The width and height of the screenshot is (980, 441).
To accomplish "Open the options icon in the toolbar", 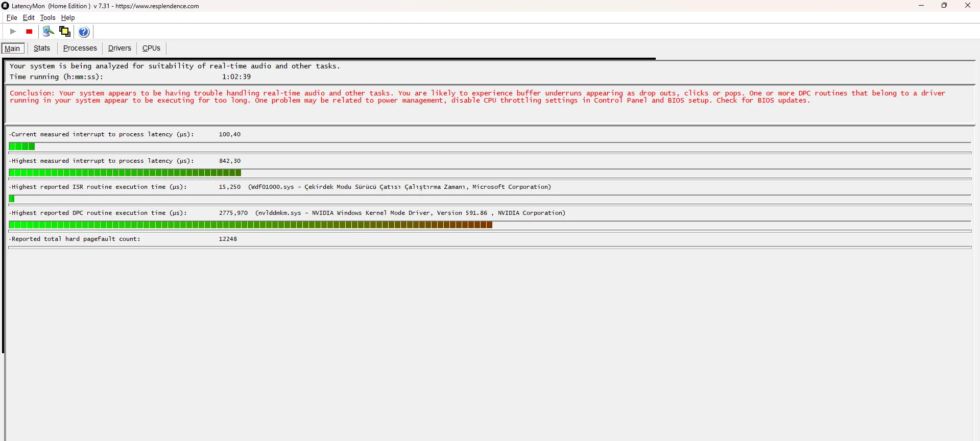I will click(48, 32).
